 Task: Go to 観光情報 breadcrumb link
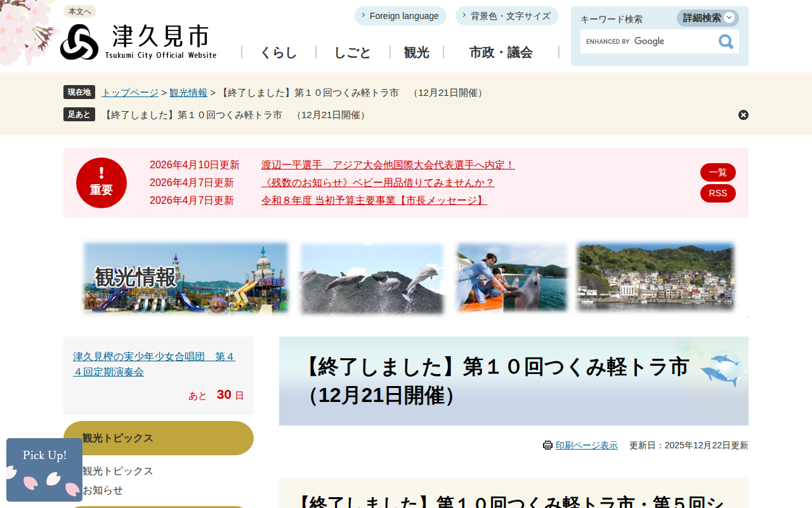[188, 93]
